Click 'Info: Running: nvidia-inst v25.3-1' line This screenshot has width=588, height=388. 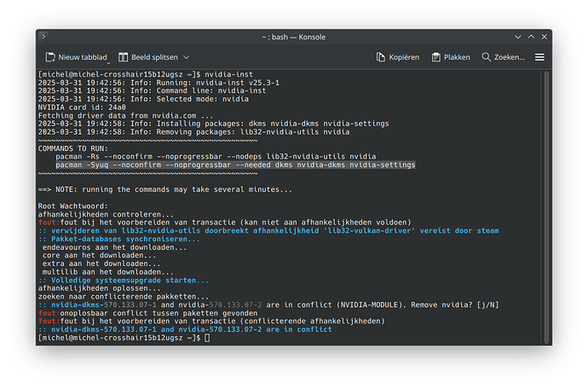159,83
